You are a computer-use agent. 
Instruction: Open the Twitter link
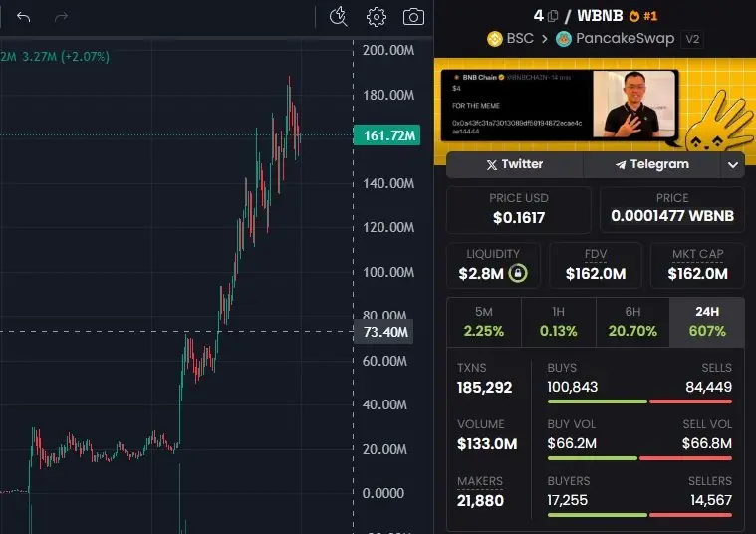(514, 165)
